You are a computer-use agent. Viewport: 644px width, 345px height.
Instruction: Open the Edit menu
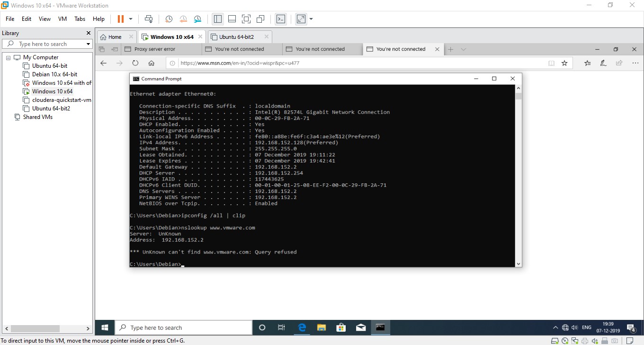pyautogui.click(x=27, y=19)
